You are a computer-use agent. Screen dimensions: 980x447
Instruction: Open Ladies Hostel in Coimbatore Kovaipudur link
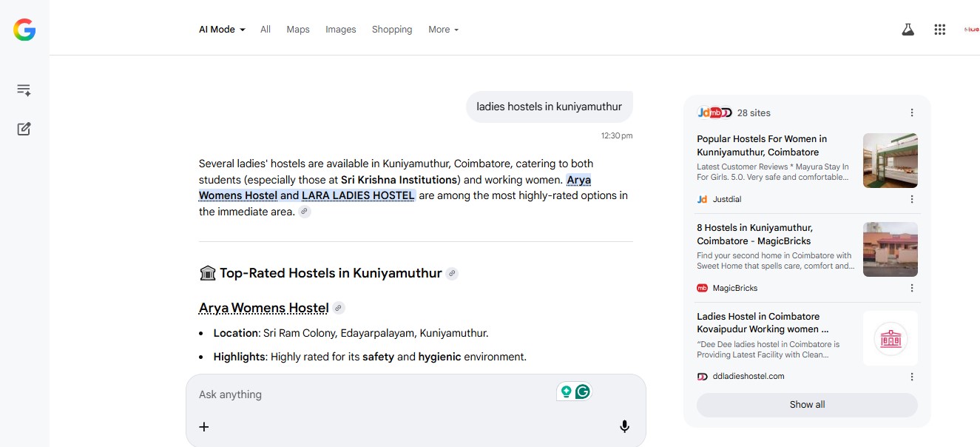(x=763, y=323)
